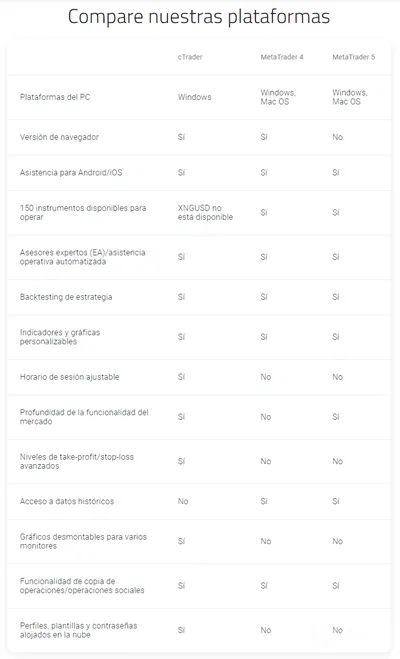
Task: Click 'Backtesting de estrategia' row label
Action: click(x=66, y=297)
